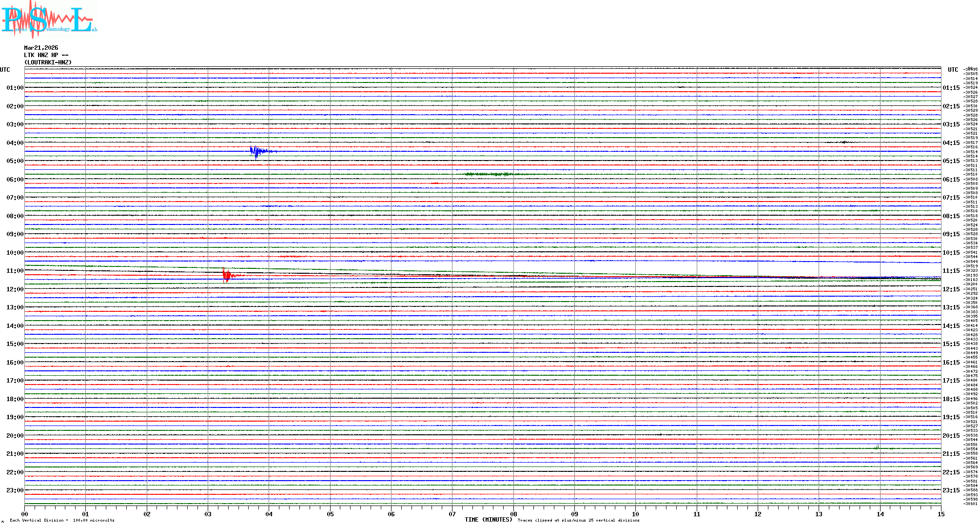The image size is (980, 527).
Task: Click the 08 minute mark on bottom axis
Action: (x=513, y=514)
